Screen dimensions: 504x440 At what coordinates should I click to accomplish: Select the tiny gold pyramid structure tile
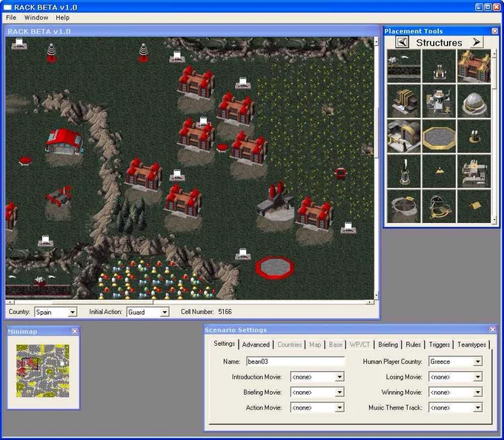[439, 171]
